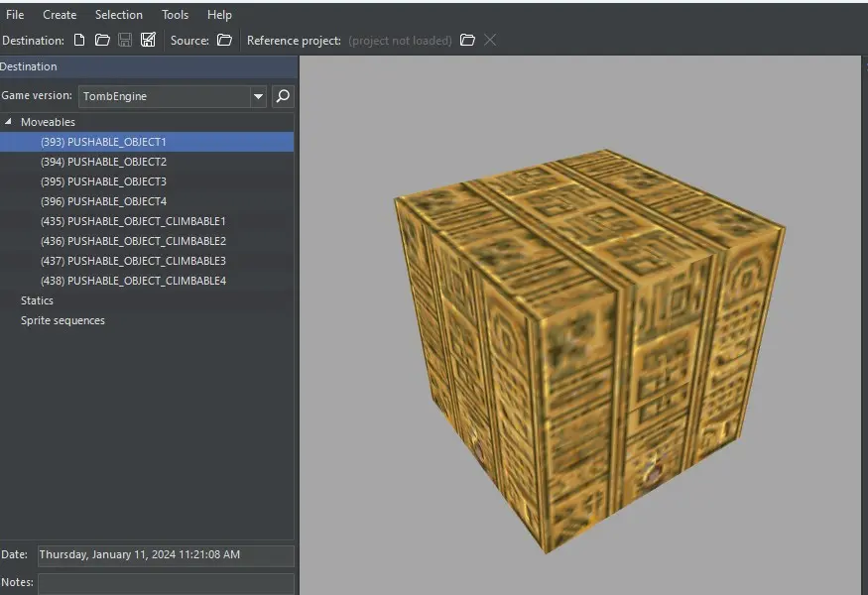Open the File menu
Screen dimensions: 868x595
pyautogui.click(x=15, y=15)
